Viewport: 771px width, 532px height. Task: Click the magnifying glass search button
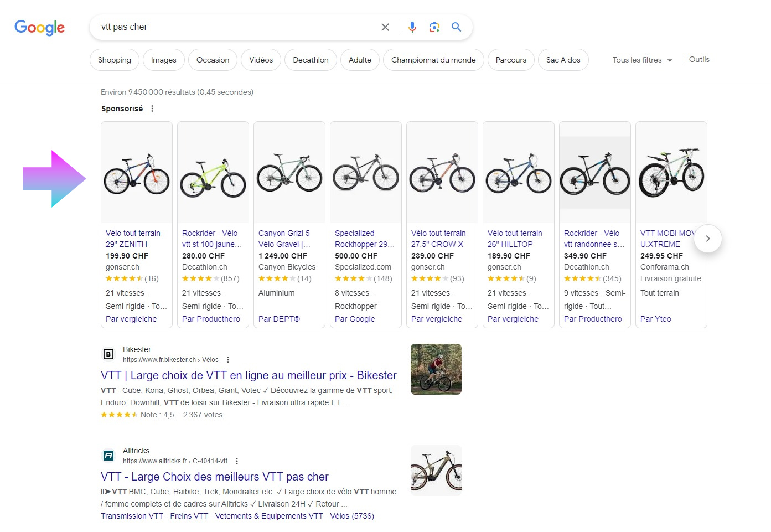(x=456, y=27)
